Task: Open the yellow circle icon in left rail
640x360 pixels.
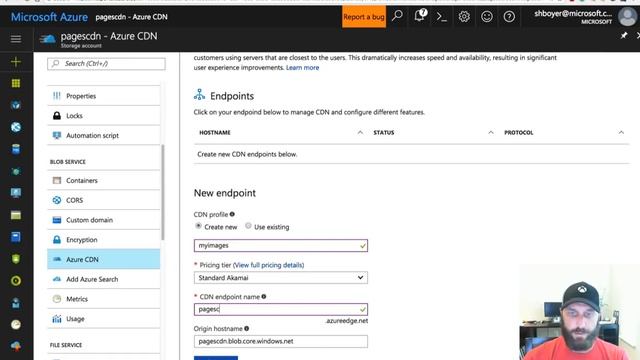Action: coord(16,281)
